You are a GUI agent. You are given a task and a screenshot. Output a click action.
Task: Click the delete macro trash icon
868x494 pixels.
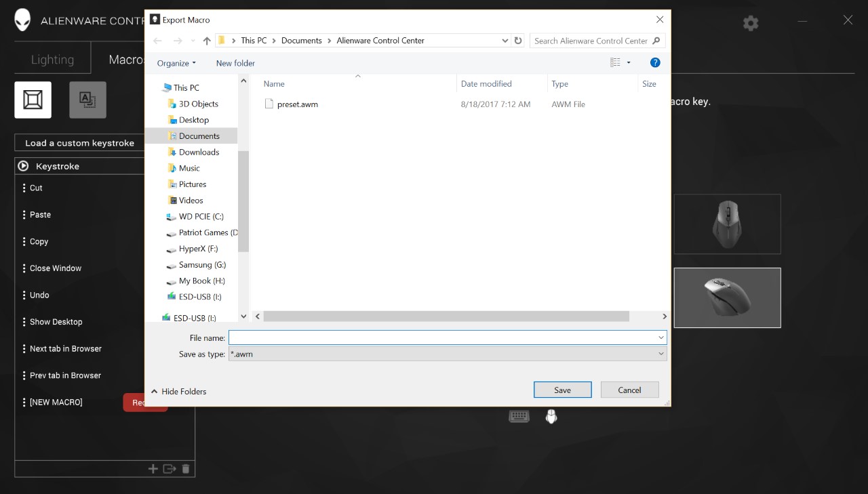point(186,468)
